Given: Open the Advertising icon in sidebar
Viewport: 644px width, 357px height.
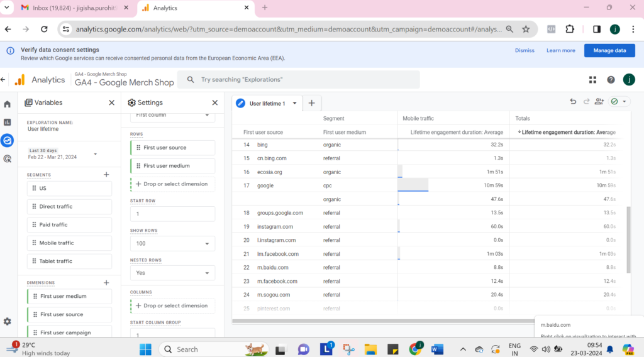Looking at the screenshot, I should (x=8, y=159).
